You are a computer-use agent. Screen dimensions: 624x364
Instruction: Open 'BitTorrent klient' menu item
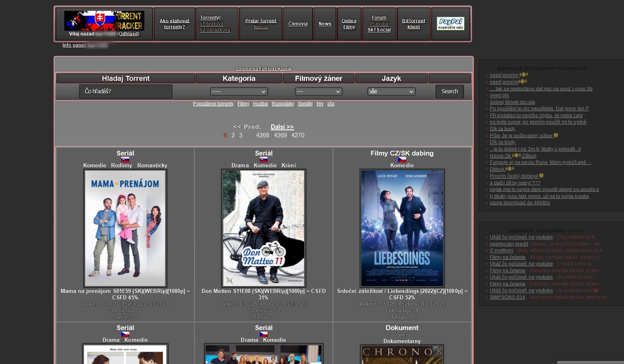point(413,24)
